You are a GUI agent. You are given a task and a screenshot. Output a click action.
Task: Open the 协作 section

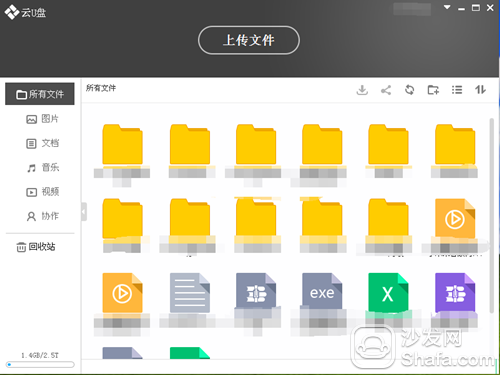42,216
